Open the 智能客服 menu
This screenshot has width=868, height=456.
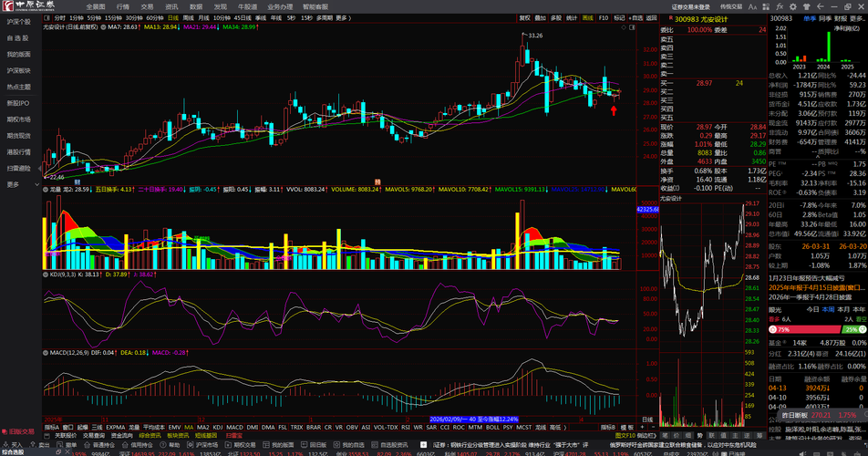(315, 6)
